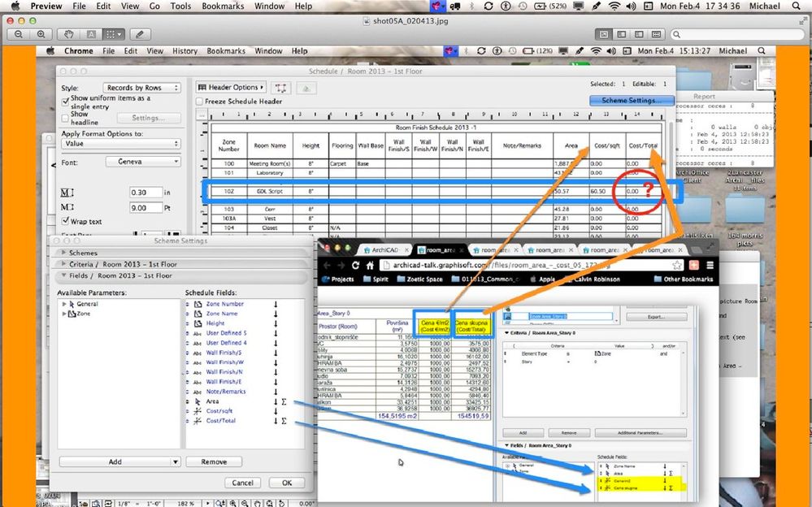Expand the General item in Available Parameters
This screenshot has height=507, width=812.
click(x=64, y=304)
